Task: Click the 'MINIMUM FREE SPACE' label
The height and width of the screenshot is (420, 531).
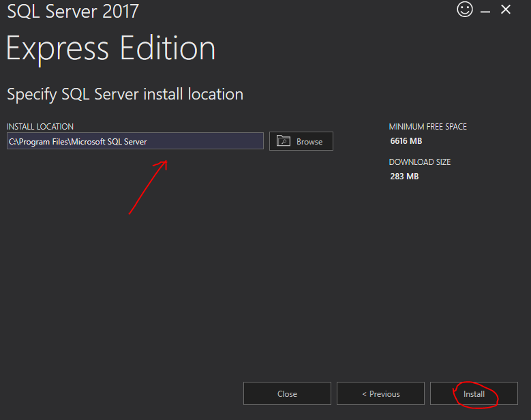Action: (x=427, y=127)
